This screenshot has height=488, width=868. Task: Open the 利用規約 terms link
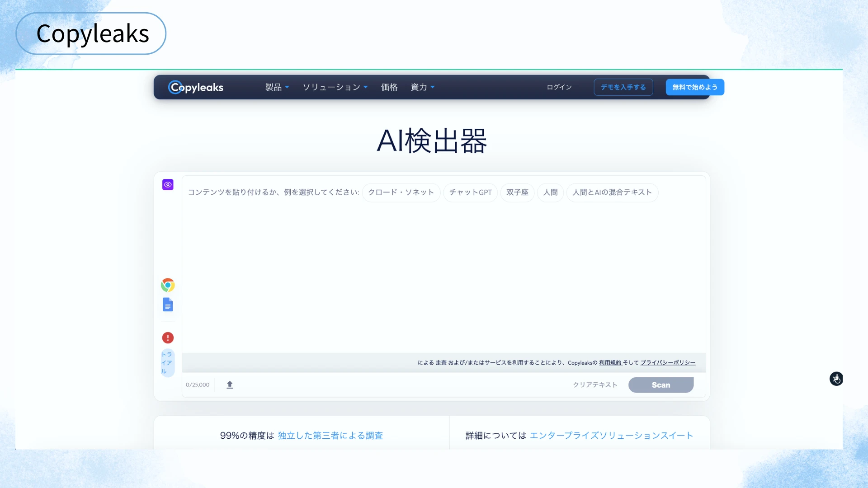[x=610, y=362]
